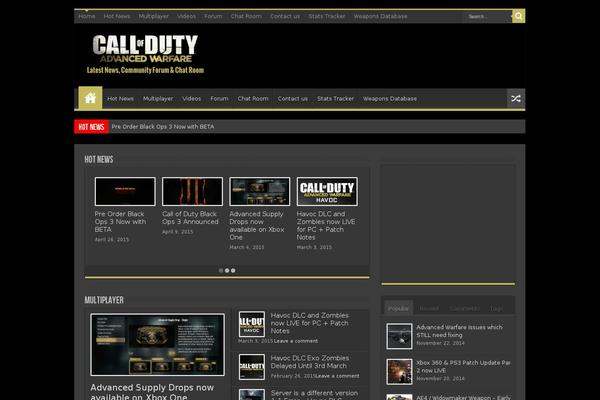Open Multiplayer list item Havoc DLC and Zombies now LIVE
The image size is (600, 400).
[310, 323]
